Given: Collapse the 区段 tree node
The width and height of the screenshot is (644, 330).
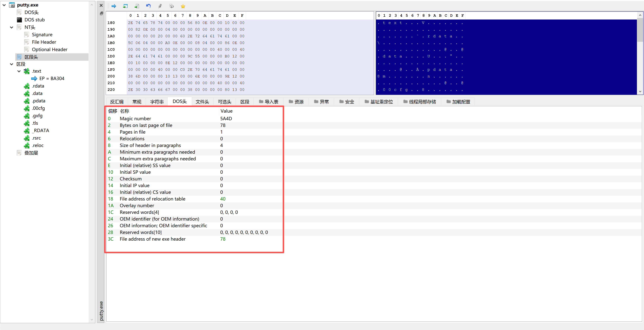Looking at the screenshot, I should [12, 64].
